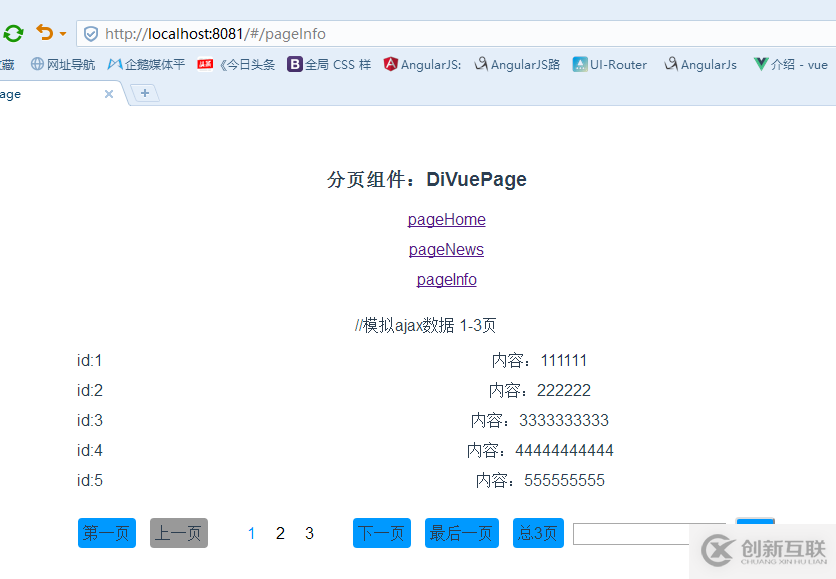836x579 pixels.
Task: Select page number 2 in pagination
Action: click(280, 533)
